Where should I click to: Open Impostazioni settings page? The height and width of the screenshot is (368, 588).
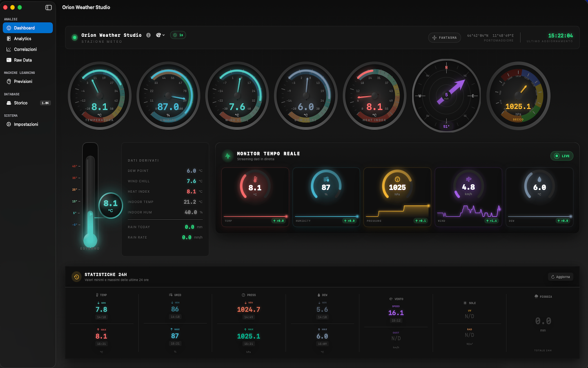pos(26,124)
